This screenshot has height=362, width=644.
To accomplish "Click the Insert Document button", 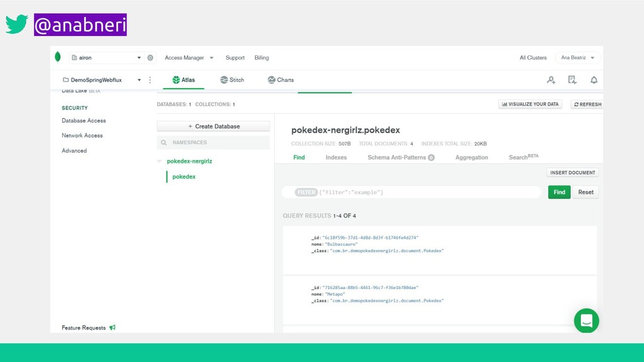I will 572,173.
